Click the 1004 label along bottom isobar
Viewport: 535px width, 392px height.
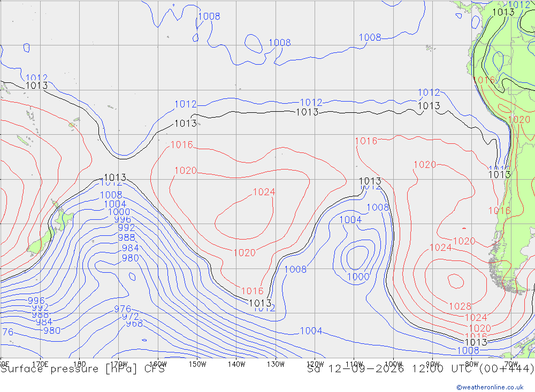point(311,331)
